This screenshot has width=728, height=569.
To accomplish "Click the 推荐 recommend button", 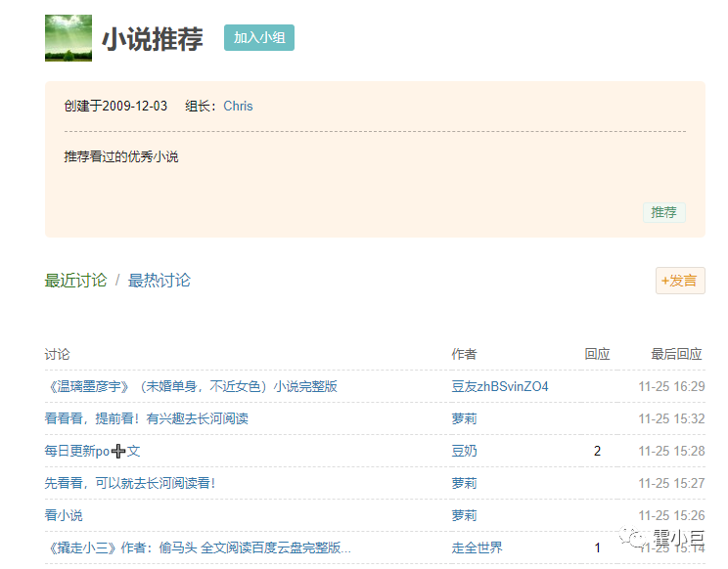I will [664, 212].
